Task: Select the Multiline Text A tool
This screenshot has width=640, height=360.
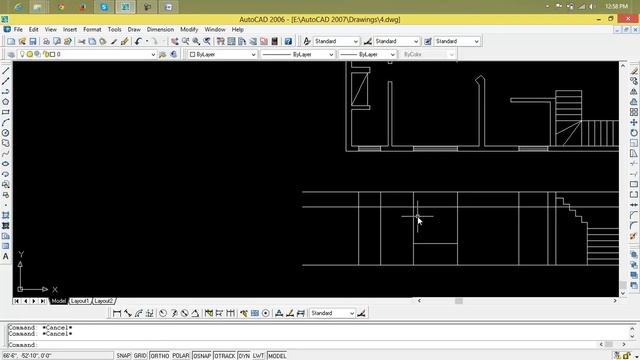Action: (6, 256)
